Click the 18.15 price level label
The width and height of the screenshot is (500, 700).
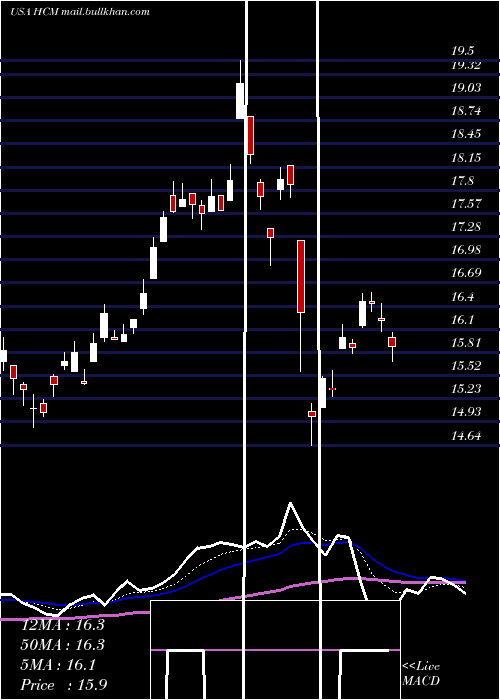coord(466,158)
